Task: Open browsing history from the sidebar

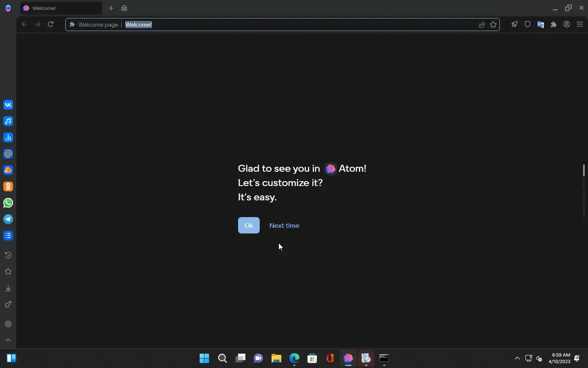Action: 8,256
